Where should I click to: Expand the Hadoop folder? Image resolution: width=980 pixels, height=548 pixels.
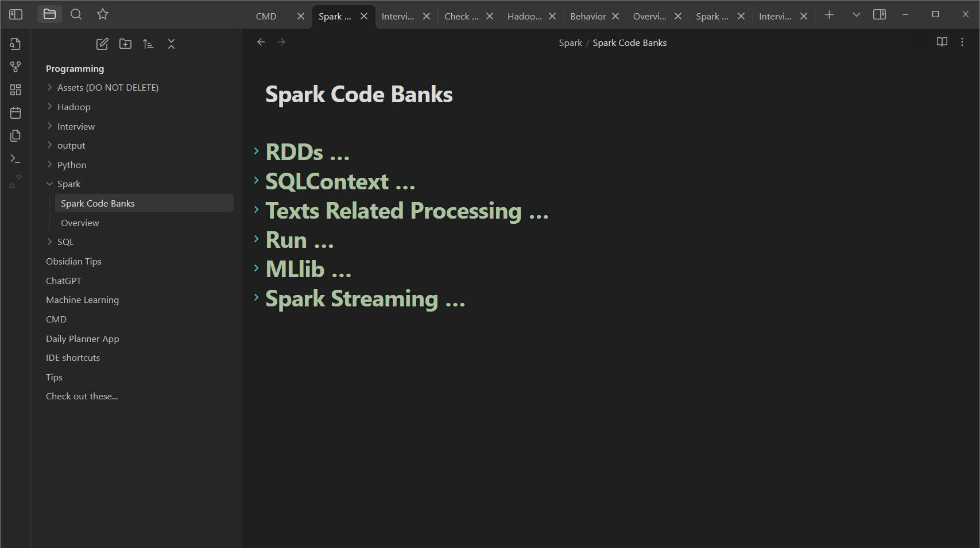point(73,107)
